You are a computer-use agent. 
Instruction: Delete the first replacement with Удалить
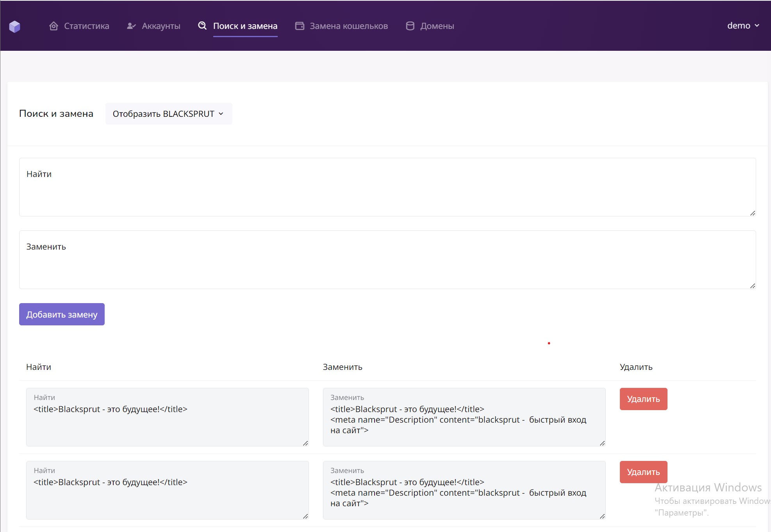pos(643,399)
